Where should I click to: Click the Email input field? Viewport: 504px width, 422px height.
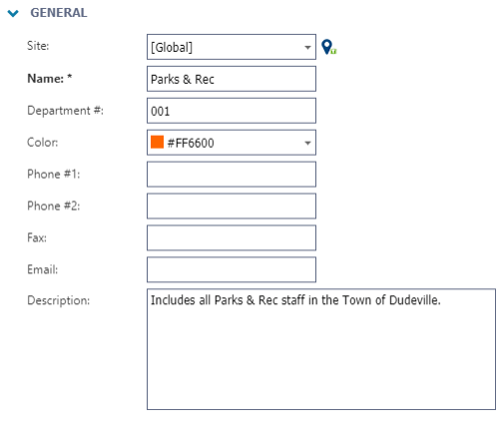pos(232,269)
